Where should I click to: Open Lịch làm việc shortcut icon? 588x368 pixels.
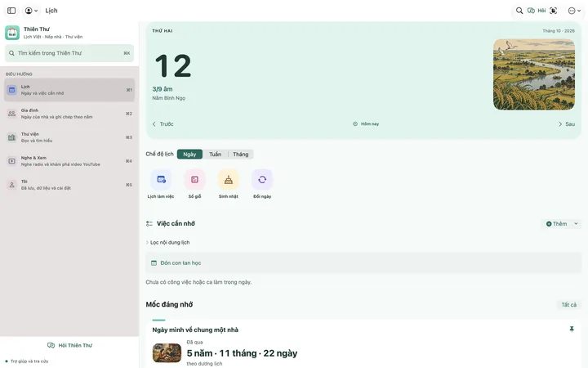(161, 179)
